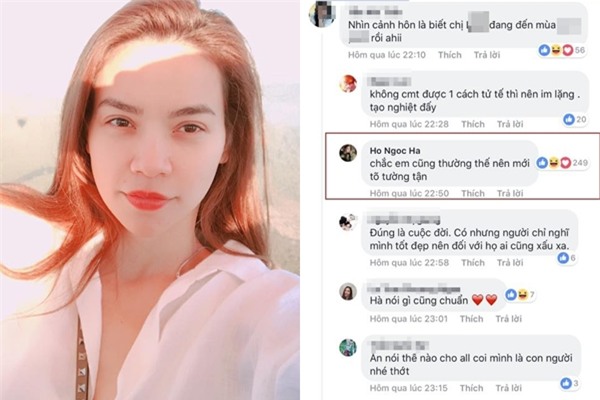Image resolution: width=600 pixels, height=400 pixels.
Task: Click avatar of 'không cmt được' commenter
Action: (348, 84)
